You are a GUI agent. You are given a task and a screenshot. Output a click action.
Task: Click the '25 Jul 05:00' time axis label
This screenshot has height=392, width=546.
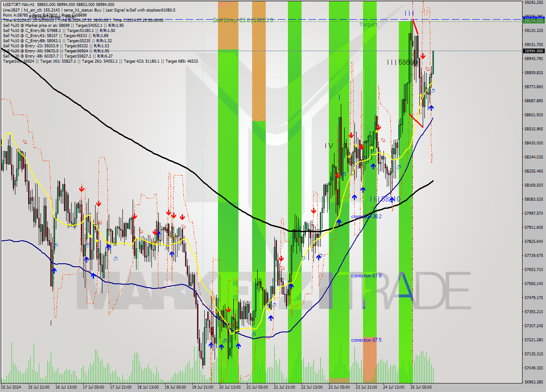[x=421, y=387]
